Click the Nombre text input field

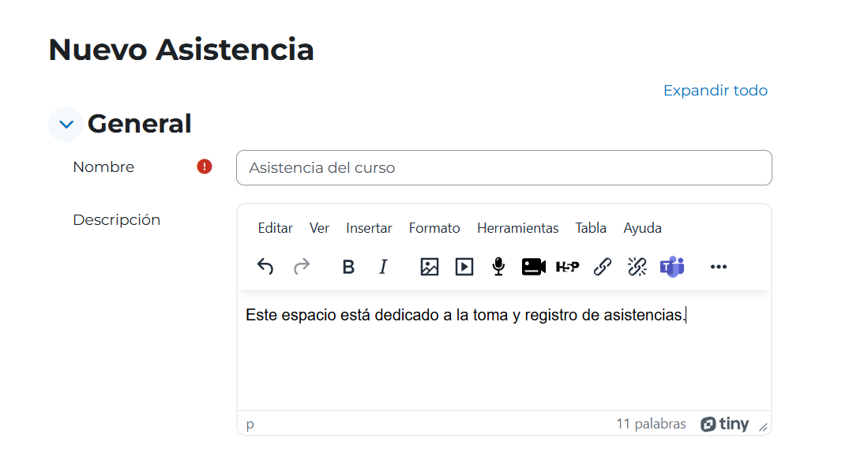click(505, 167)
